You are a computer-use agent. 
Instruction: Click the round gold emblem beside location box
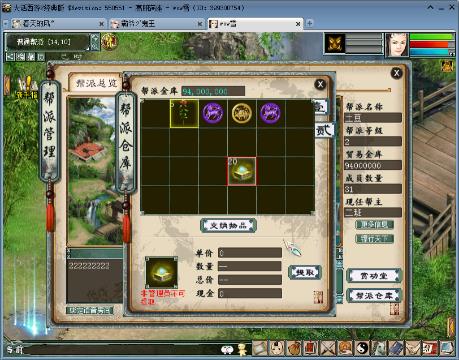tap(109, 42)
